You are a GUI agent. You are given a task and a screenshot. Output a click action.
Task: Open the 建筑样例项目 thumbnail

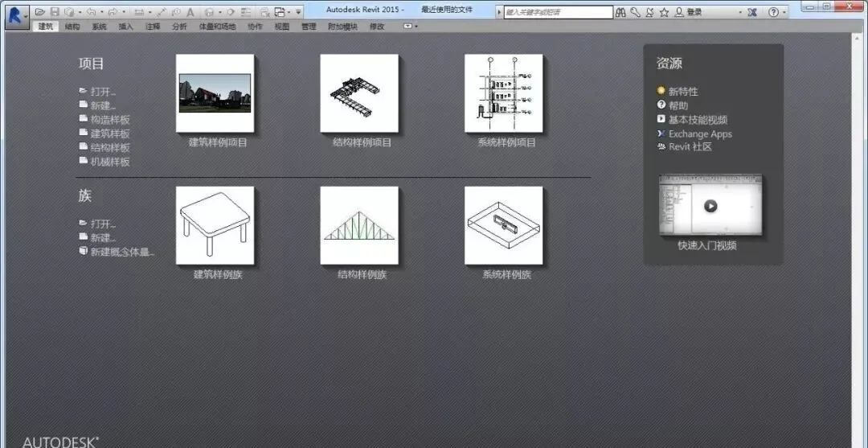(215, 93)
